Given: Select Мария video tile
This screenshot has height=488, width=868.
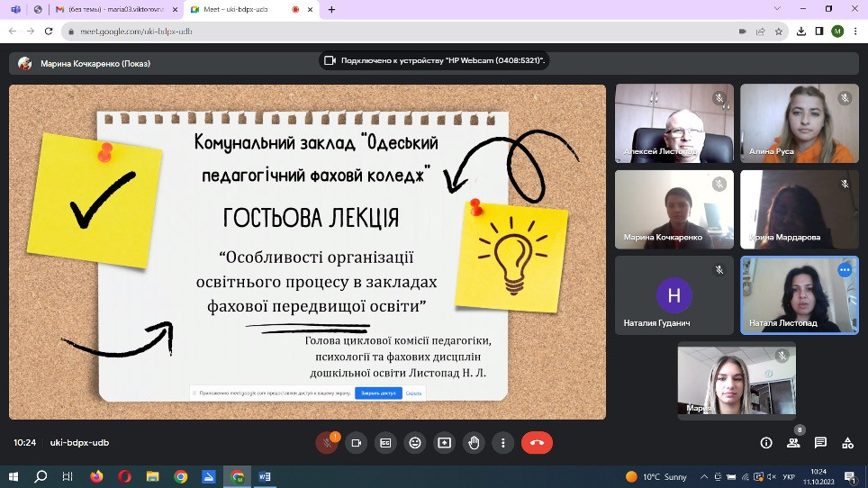Looking at the screenshot, I should pos(737,381).
